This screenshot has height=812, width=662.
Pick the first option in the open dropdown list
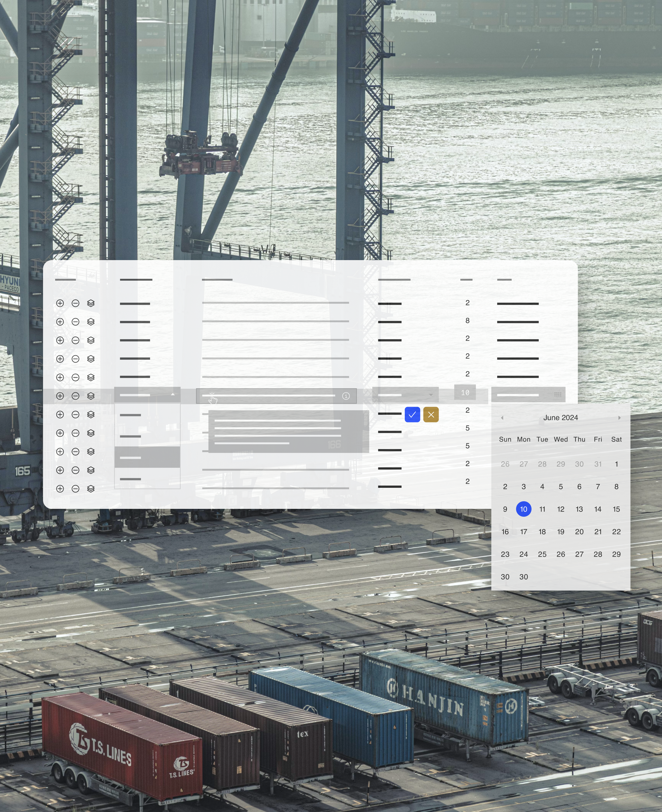tap(147, 415)
